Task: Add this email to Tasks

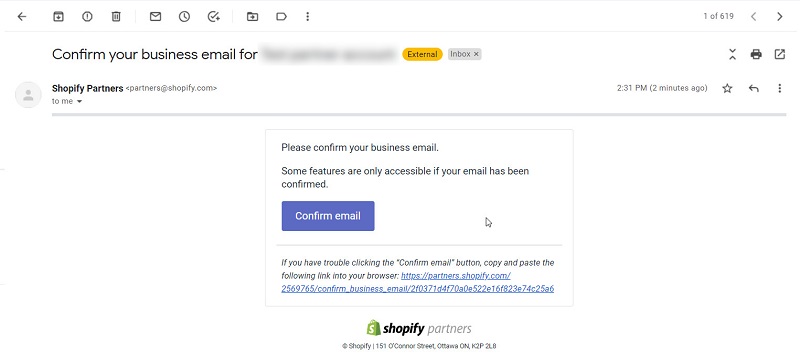Action: 214,16
